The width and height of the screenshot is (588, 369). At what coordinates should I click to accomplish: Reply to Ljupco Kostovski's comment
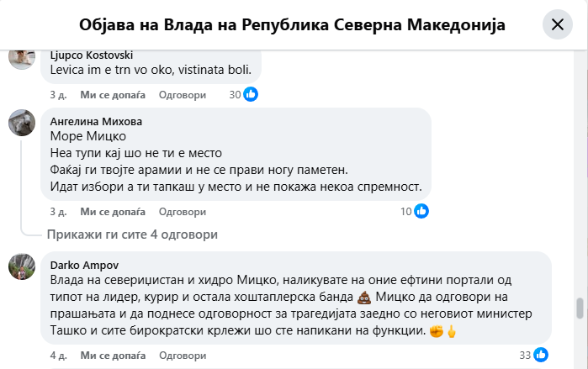pos(182,95)
